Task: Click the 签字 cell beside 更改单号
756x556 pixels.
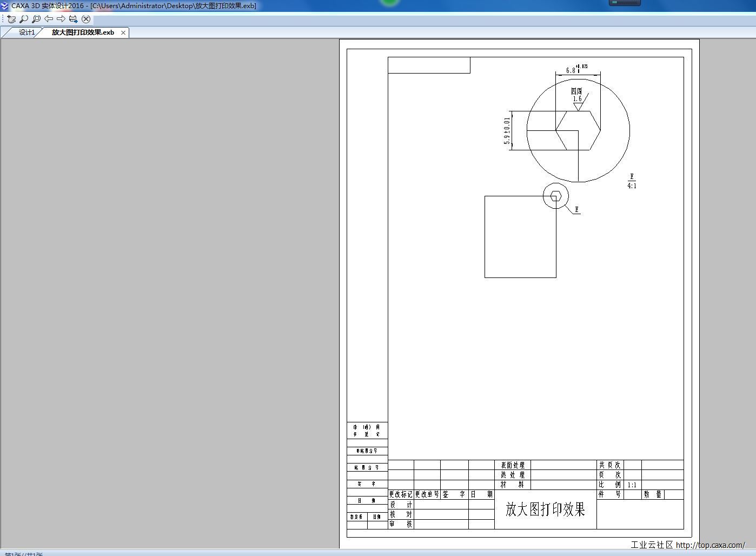Action: 454,494
